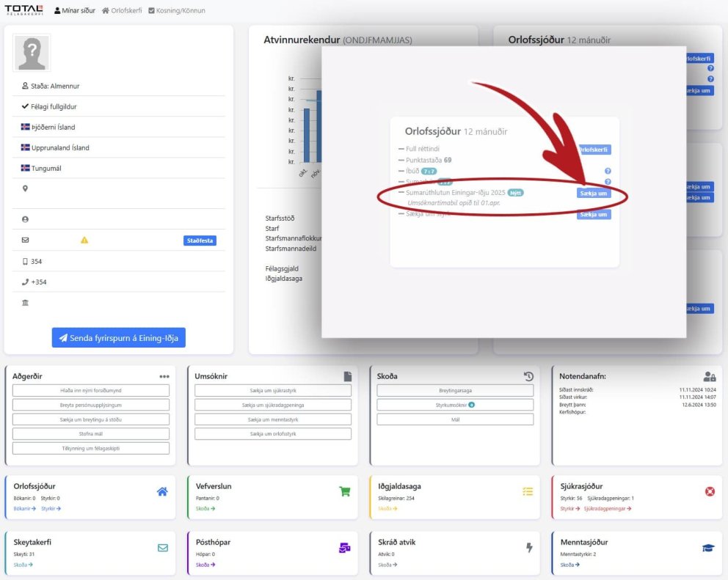Screen dimensions: 728x580
Task: Click the profile avatar placeholder image
Action: coord(32,53)
